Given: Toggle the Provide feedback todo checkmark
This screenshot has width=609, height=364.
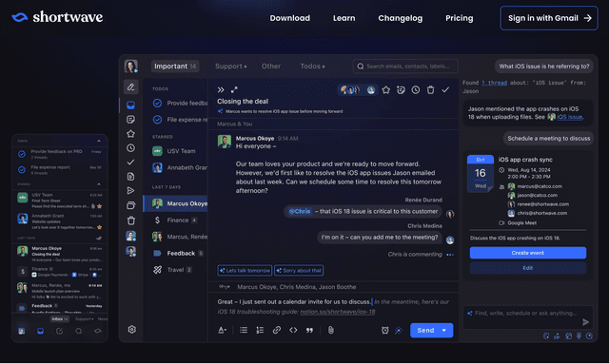Looking at the screenshot, I should click(x=157, y=104).
